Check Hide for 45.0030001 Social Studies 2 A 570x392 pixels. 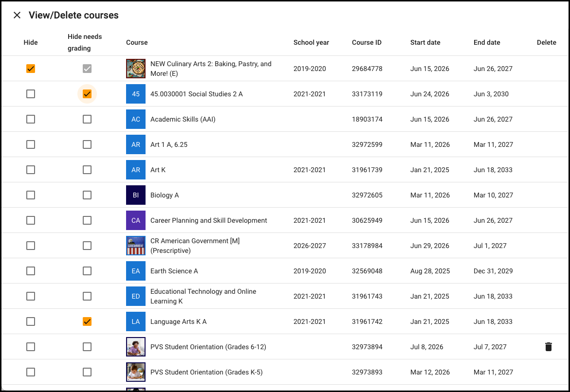pyautogui.click(x=31, y=94)
